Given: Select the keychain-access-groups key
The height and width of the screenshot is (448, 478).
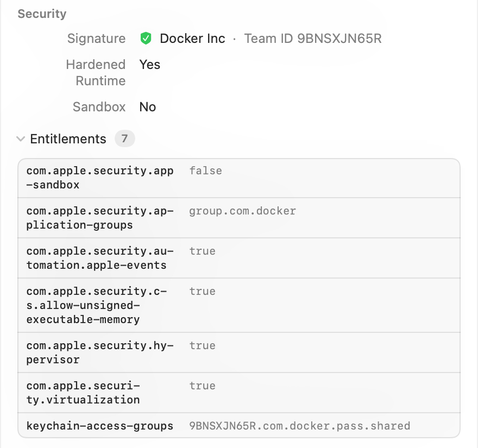Looking at the screenshot, I should pyautogui.click(x=100, y=426).
